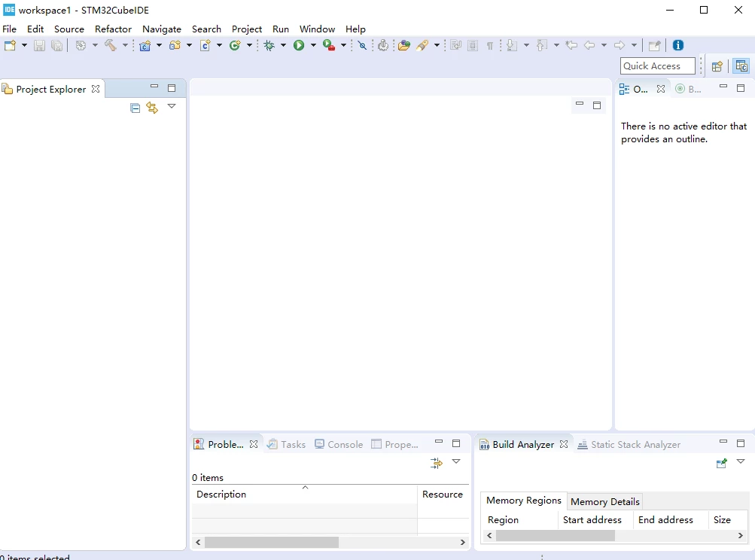Viewport: 755px width, 560px height.
Task: Open dropdown next to Debug icon
Action: tap(283, 45)
